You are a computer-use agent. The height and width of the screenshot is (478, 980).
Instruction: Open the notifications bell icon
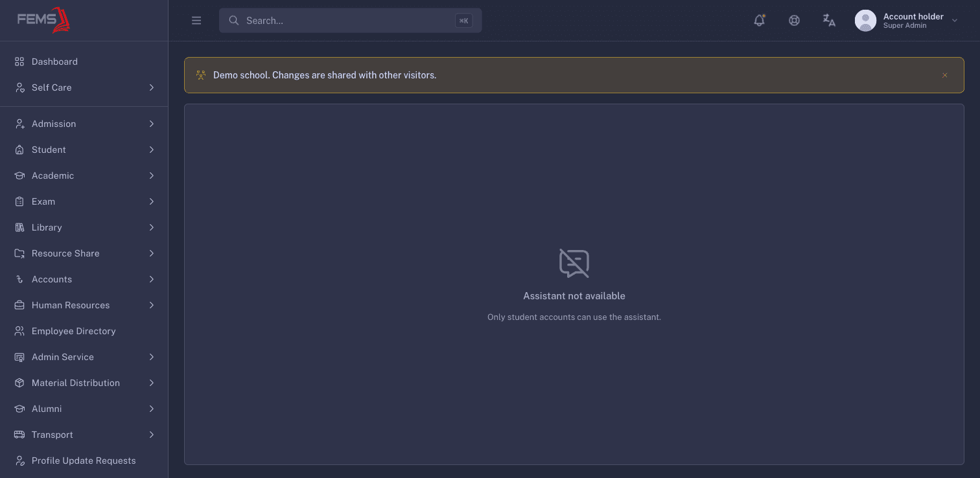[759, 20]
